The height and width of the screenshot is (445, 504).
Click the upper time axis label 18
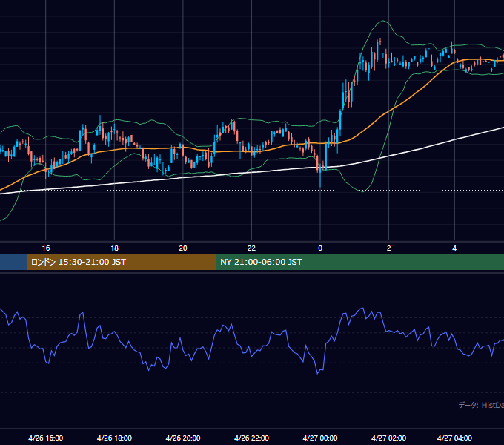tap(114, 248)
